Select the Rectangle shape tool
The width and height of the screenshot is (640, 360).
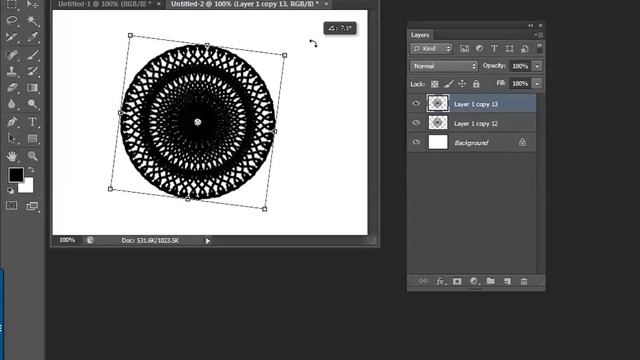tap(33, 138)
